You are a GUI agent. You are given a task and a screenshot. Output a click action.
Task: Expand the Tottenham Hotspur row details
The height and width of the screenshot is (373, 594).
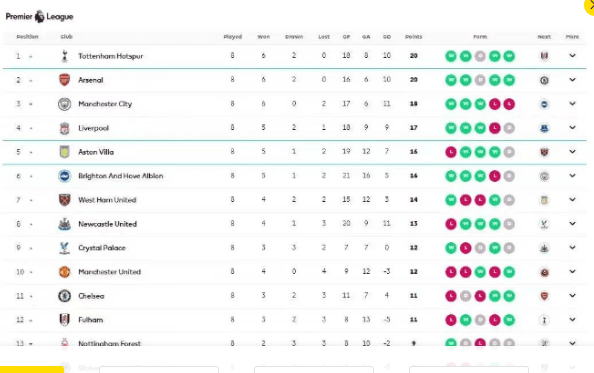[x=572, y=56]
